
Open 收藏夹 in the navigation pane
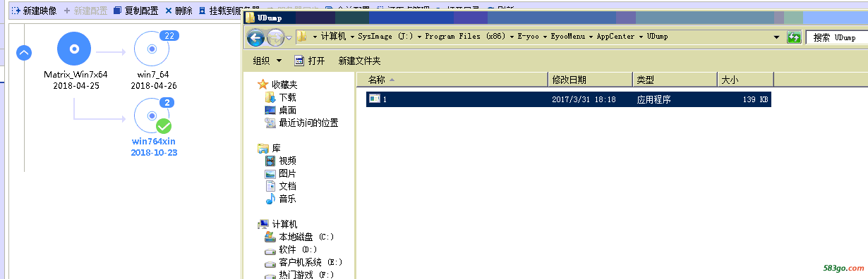[284, 85]
